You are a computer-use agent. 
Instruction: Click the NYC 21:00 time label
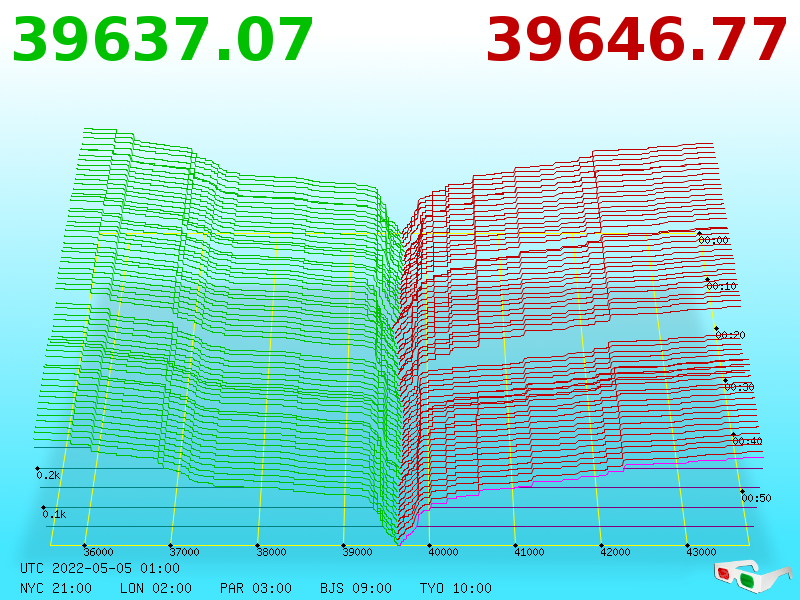[56, 588]
